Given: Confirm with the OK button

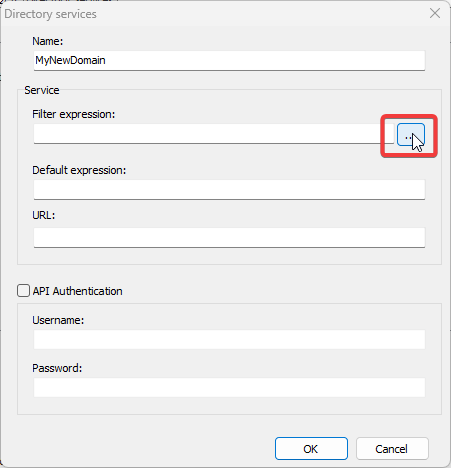Looking at the screenshot, I should click(311, 449).
